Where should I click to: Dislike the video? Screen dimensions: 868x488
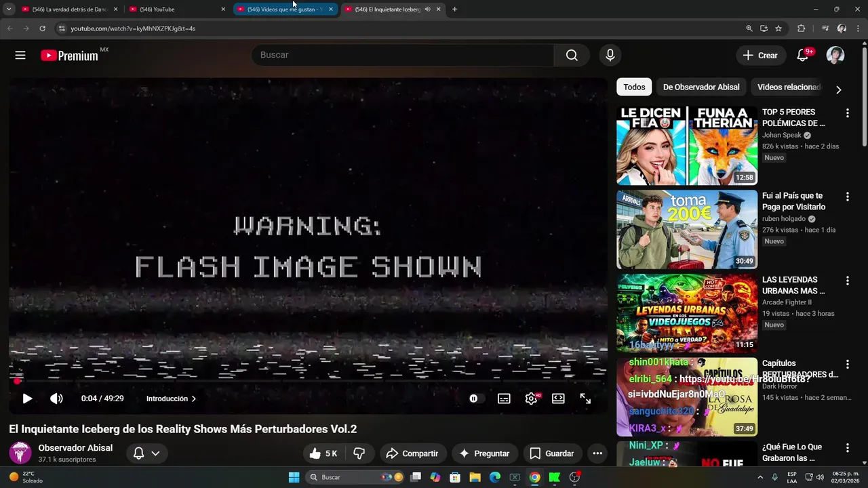point(359,453)
